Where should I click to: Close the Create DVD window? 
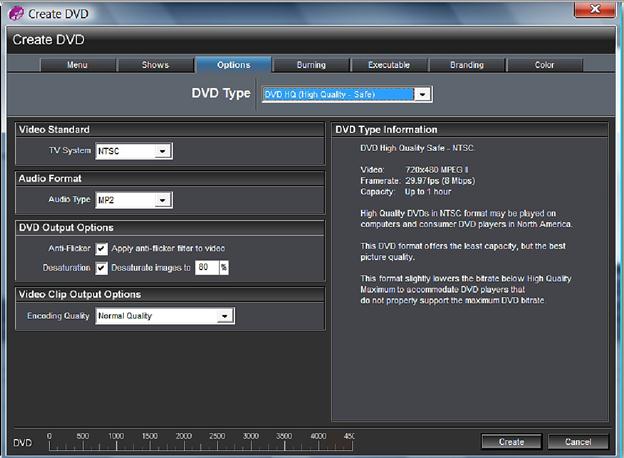click(595, 9)
